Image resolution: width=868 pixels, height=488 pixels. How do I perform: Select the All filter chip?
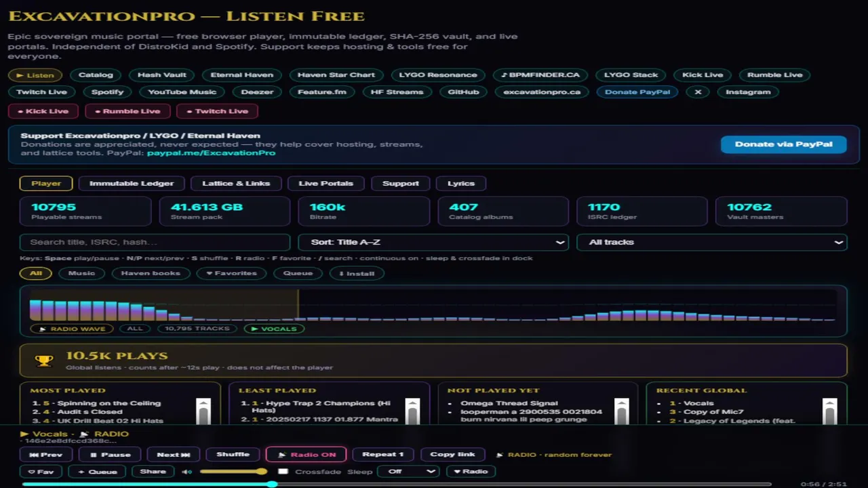[x=36, y=273]
